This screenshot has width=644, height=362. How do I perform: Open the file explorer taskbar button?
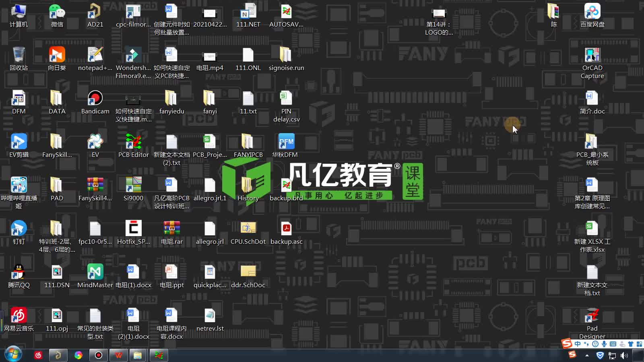[138, 355]
